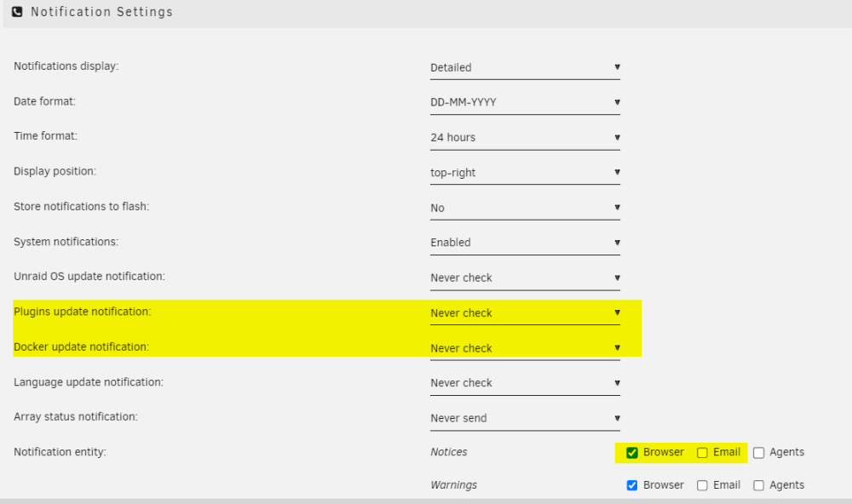Viewport: 852px width, 504px height.
Task: Open the Time format dropdown
Action: point(525,138)
